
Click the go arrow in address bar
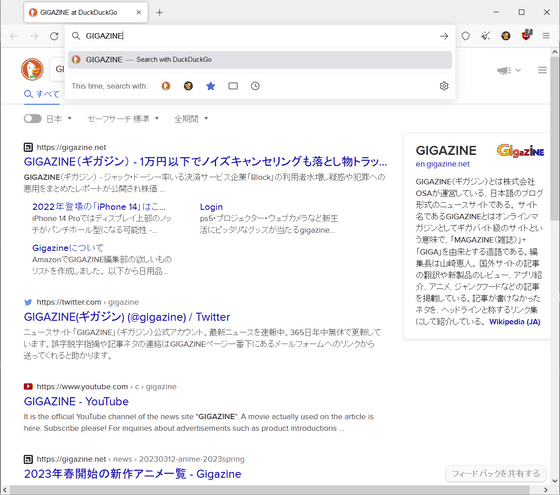tap(444, 36)
